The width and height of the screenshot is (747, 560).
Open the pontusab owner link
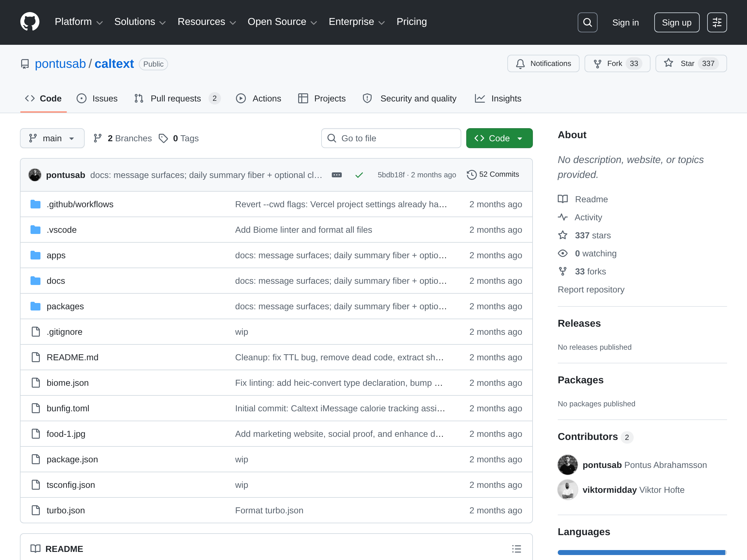60,64
